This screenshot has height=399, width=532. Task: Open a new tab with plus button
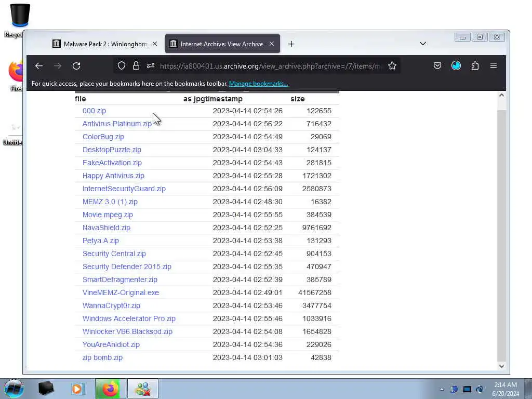point(291,44)
